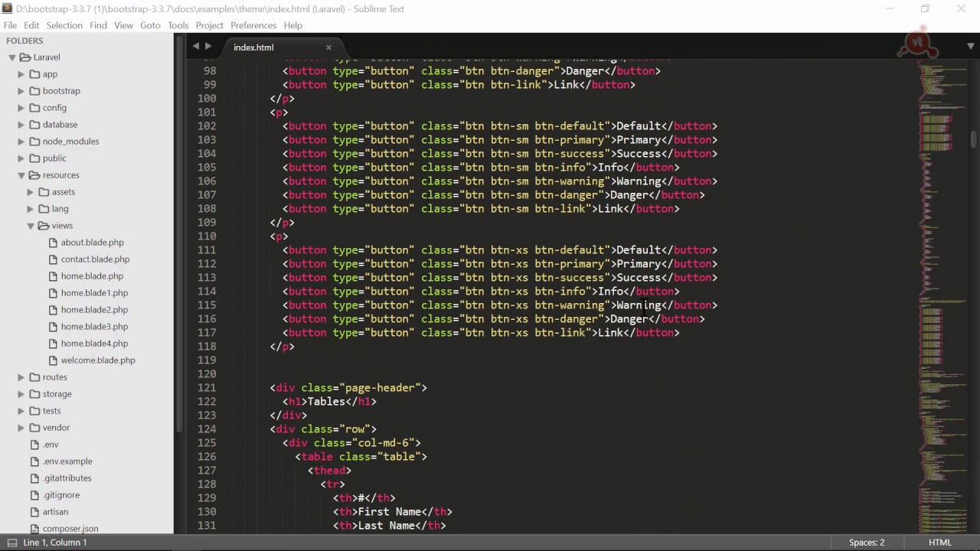980x551 pixels.
Task: Change syntax via HTML status label
Action: (940, 543)
